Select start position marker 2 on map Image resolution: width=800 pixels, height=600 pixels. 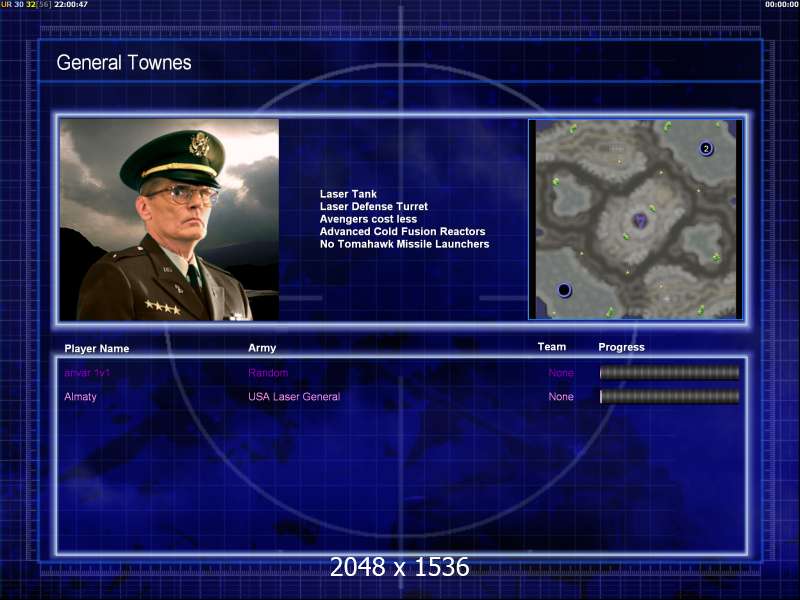706,148
